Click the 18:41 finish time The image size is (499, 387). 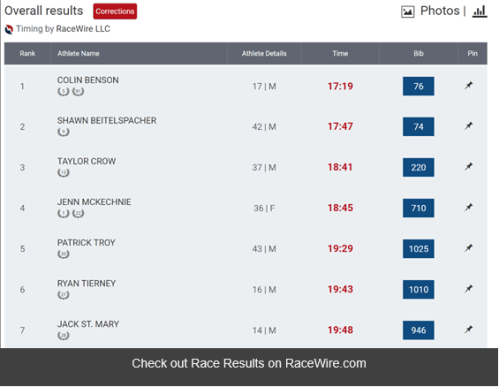coord(340,167)
